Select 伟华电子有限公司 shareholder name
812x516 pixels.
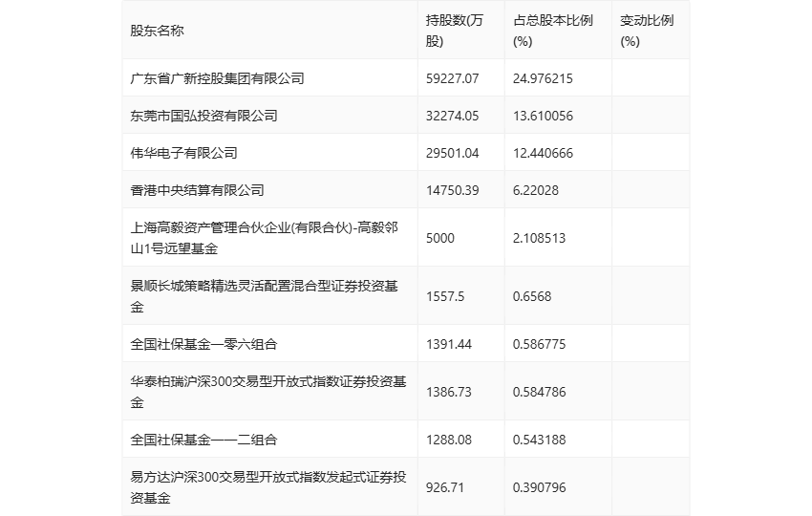coord(183,153)
